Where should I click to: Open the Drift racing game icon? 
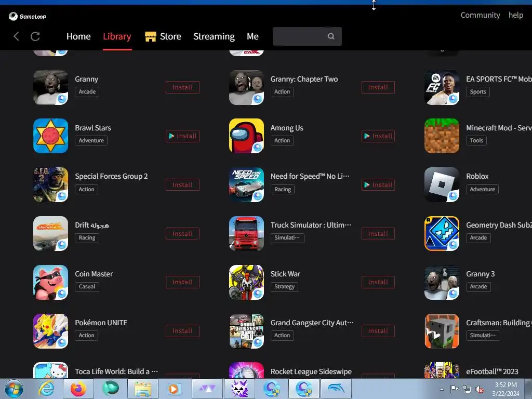[50, 233]
